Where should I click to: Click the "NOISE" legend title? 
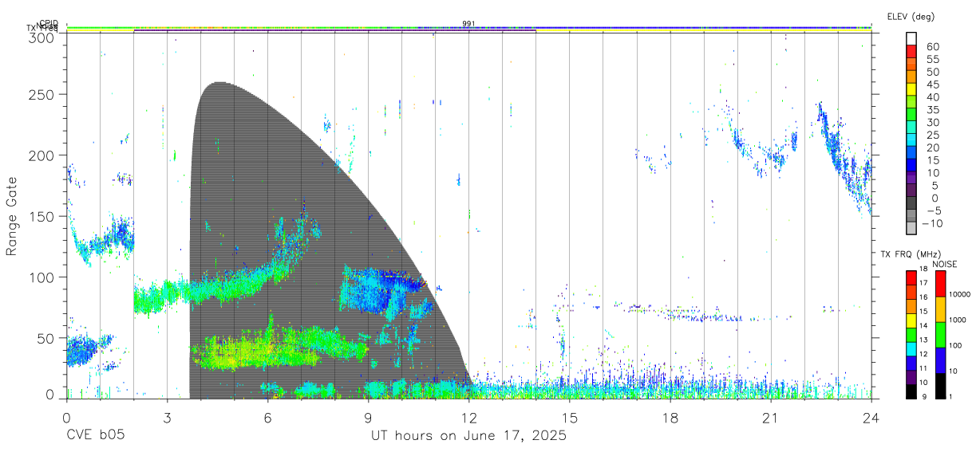[x=944, y=264]
